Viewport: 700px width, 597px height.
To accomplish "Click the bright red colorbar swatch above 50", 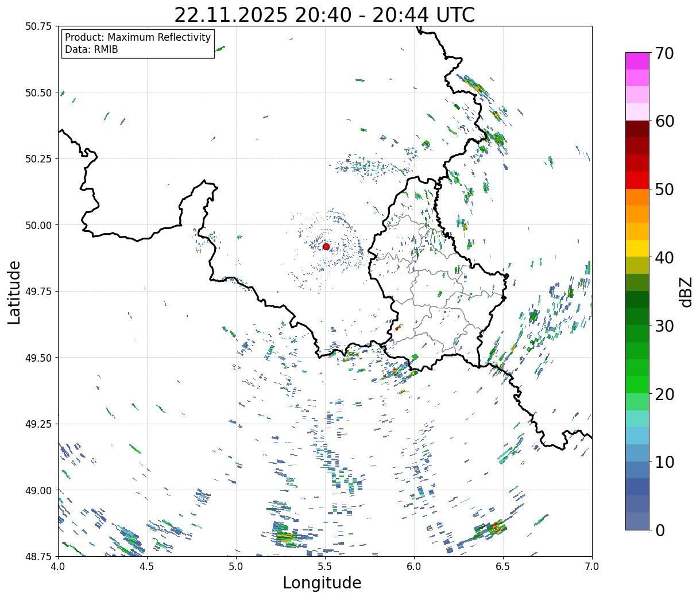I will pyautogui.click(x=637, y=180).
